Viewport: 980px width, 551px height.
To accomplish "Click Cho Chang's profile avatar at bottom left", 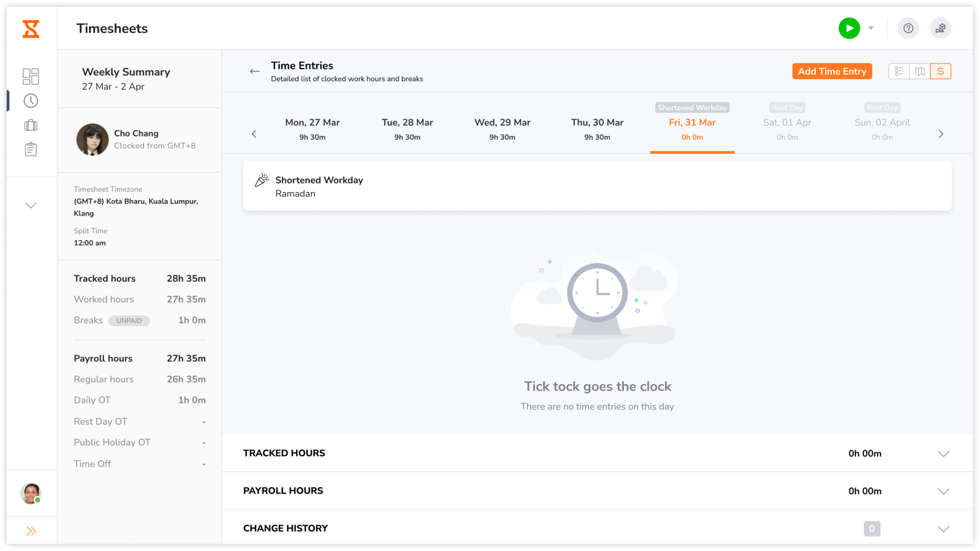I will pos(30,494).
